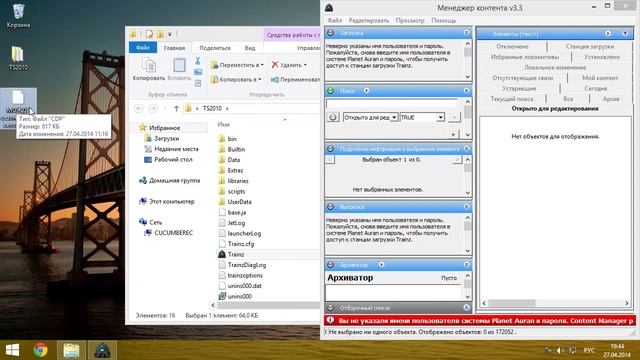Click the Поделиться tab in Explorer
This screenshot has height=360, width=640.
[215, 48]
